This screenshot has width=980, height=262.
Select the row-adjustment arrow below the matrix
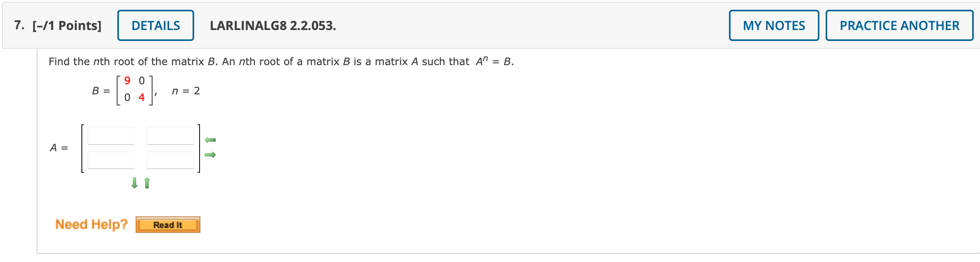point(134,182)
